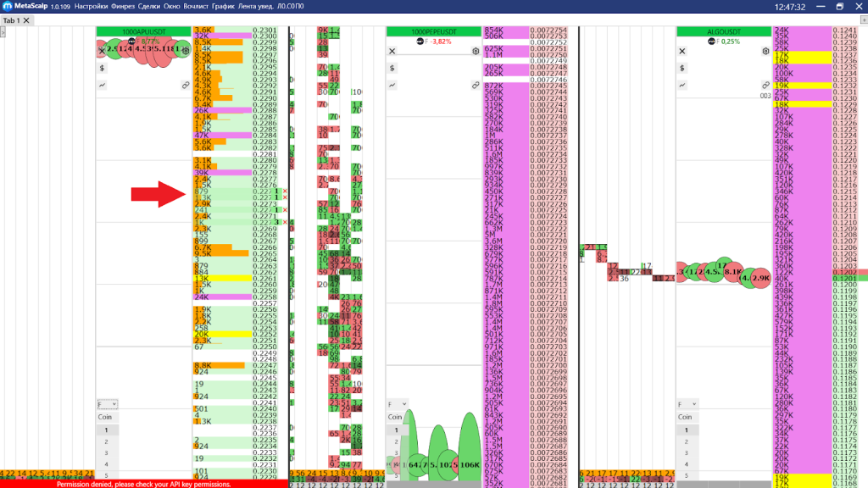Screen dimensions: 868x488
Task: Open gear settings in 1000PEPEUSDT panel
Action: [x=476, y=51]
